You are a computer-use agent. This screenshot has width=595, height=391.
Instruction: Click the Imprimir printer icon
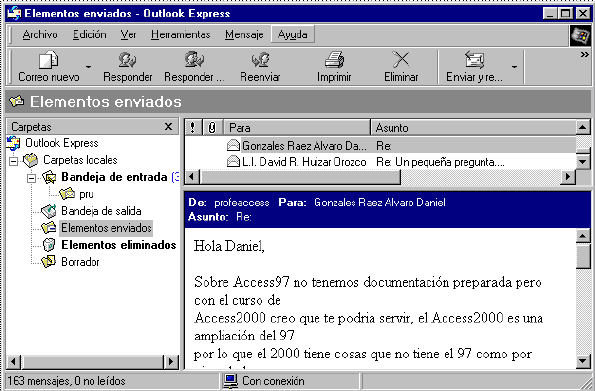click(334, 60)
